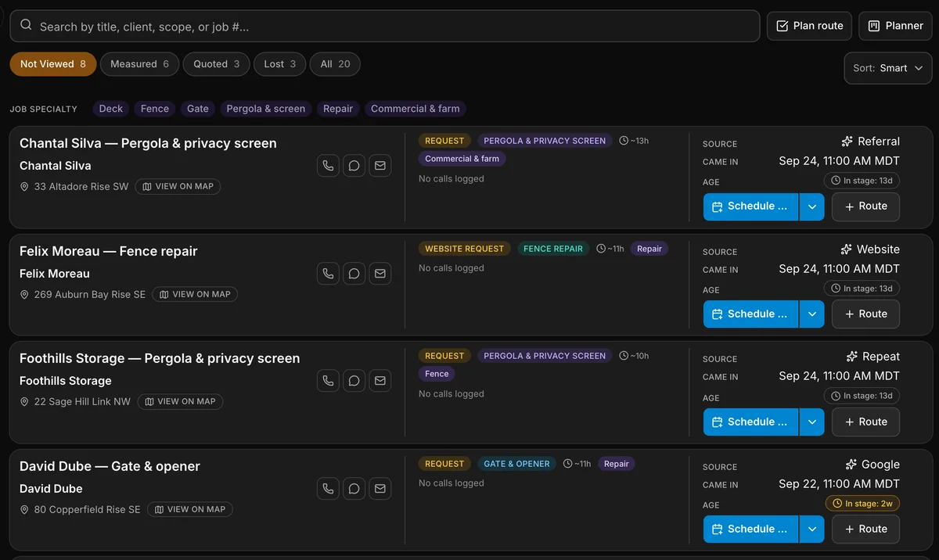Call Chantal Silva using phone icon

click(328, 166)
